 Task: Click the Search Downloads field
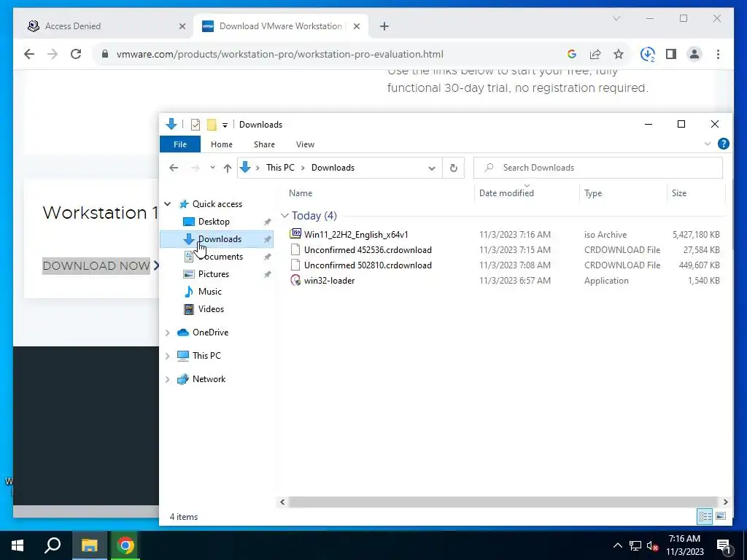point(598,168)
